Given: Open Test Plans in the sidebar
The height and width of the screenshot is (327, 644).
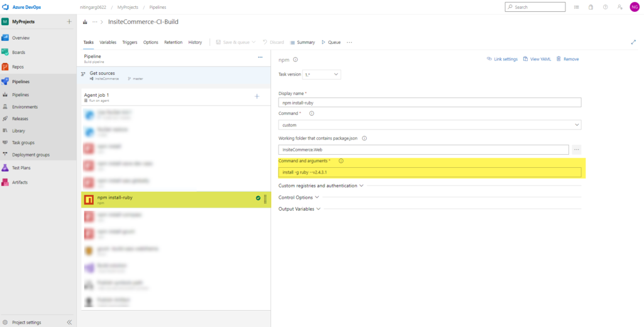Looking at the screenshot, I should 21,168.
